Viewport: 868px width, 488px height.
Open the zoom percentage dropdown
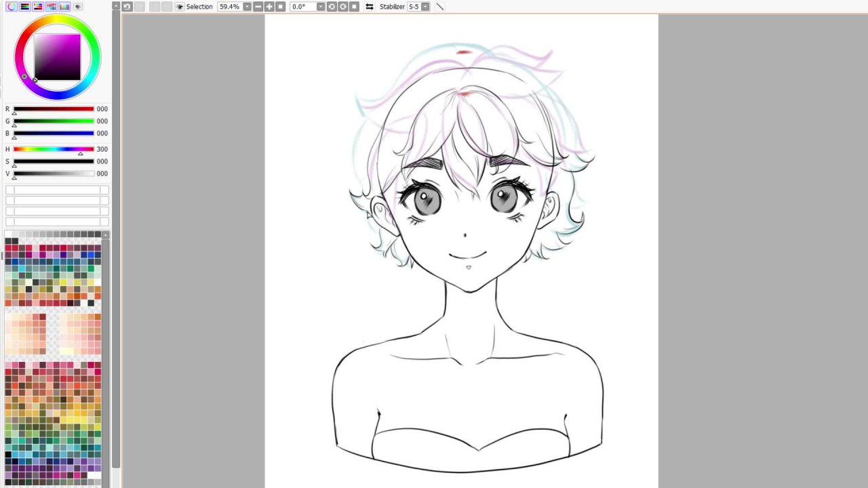point(247,7)
